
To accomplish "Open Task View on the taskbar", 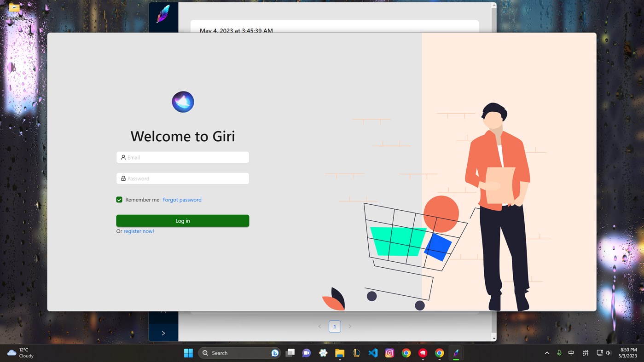I will click(290, 353).
